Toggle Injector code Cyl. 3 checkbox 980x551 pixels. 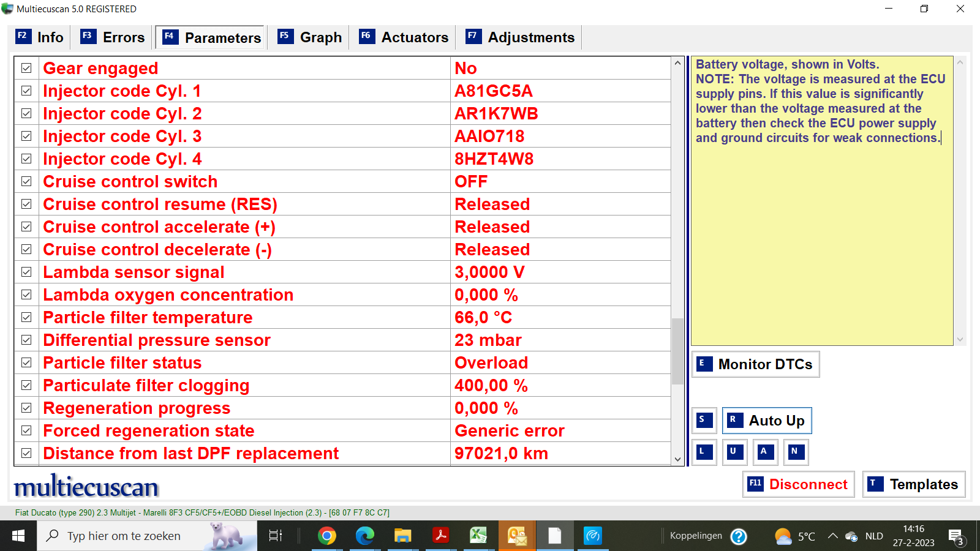[x=26, y=136]
